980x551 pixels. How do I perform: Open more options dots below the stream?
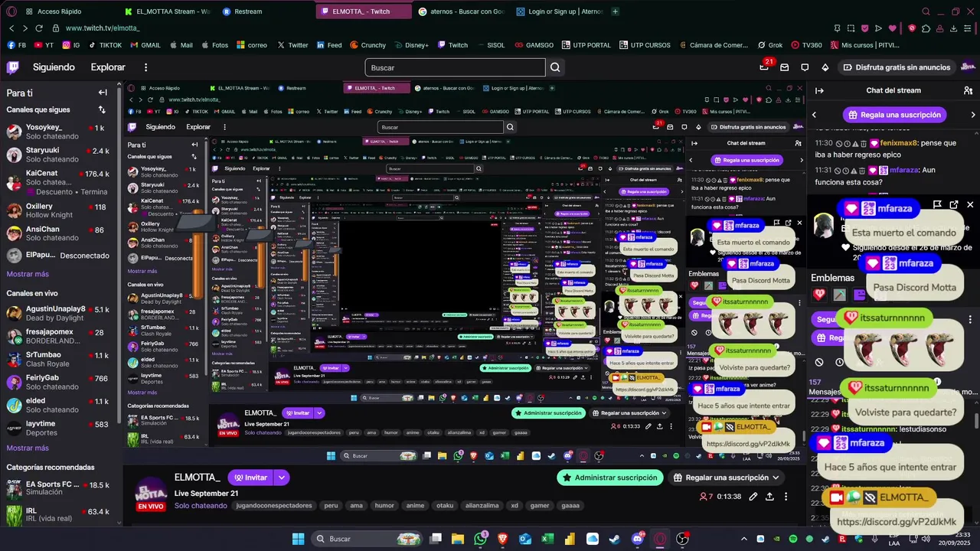coord(786,497)
